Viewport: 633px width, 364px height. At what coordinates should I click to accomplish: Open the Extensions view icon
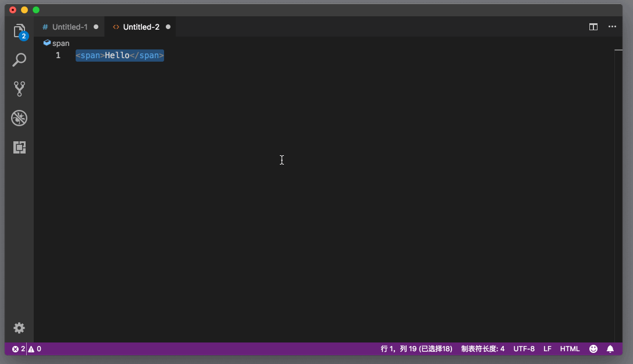(19, 147)
